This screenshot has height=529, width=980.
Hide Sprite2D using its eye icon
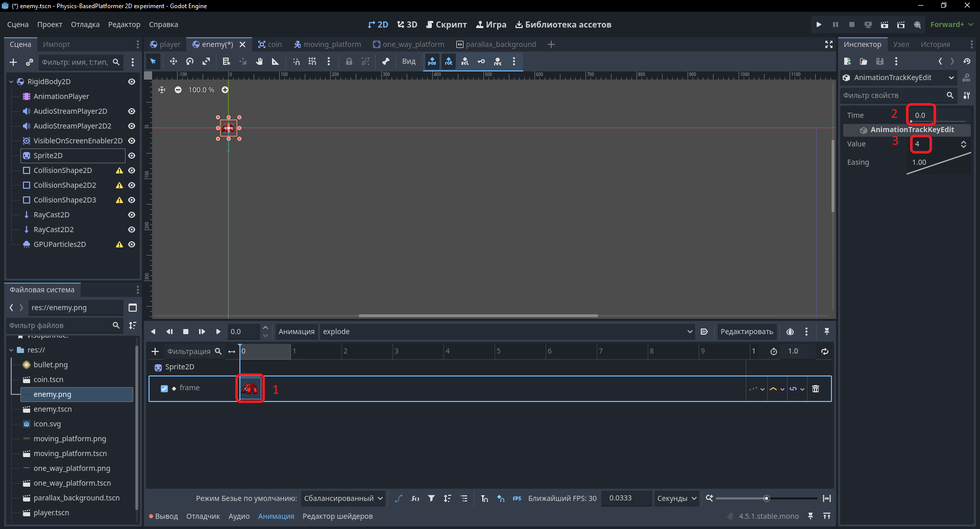[x=132, y=156]
